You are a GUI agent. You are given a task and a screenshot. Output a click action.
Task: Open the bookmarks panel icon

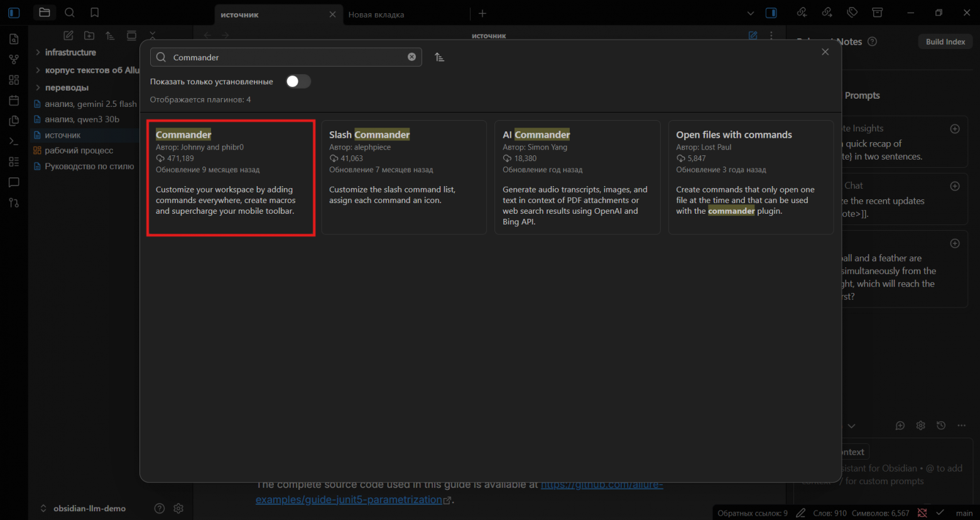(94, 13)
